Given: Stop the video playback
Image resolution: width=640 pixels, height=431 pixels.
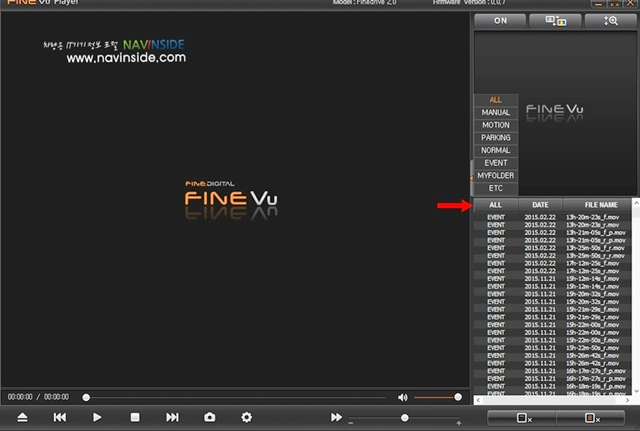Looking at the screenshot, I should coord(135,417).
